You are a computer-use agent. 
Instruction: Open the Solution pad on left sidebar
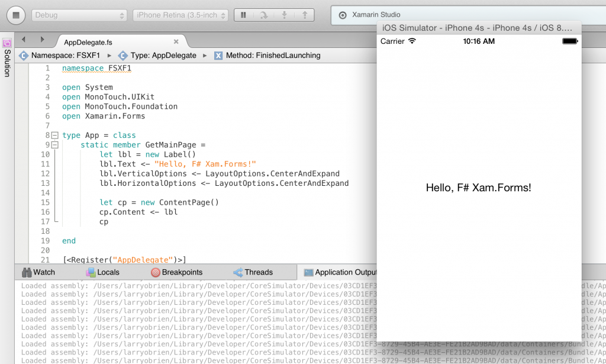click(7, 58)
